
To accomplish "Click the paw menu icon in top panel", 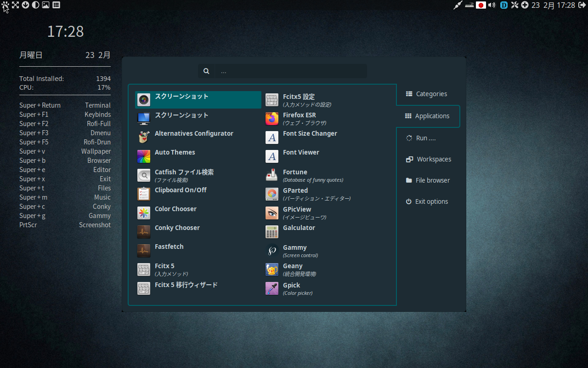I will tap(5, 5).
